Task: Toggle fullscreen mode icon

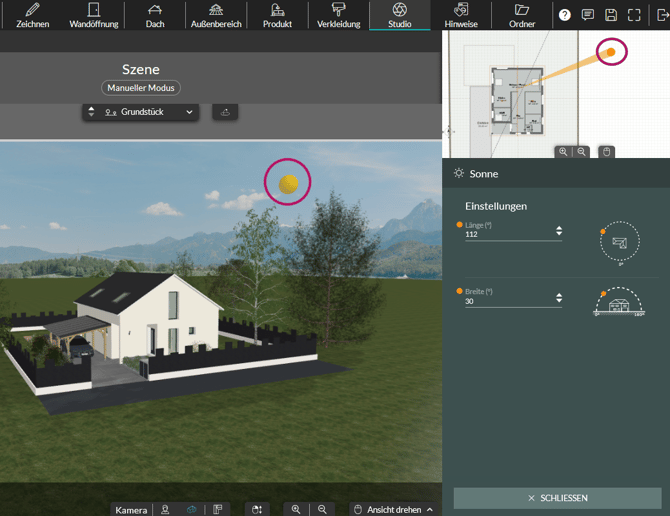Action: (x=634, y=15)
